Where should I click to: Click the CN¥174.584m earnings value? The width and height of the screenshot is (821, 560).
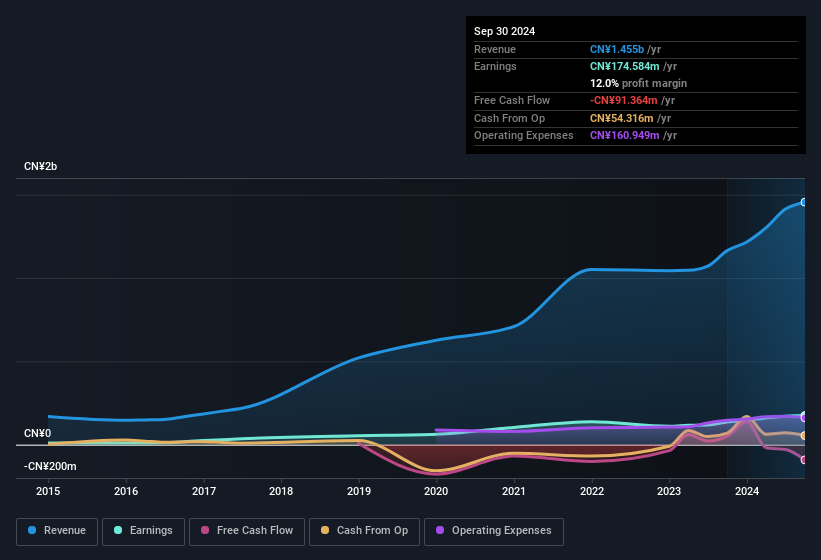(x=624, y=66)
